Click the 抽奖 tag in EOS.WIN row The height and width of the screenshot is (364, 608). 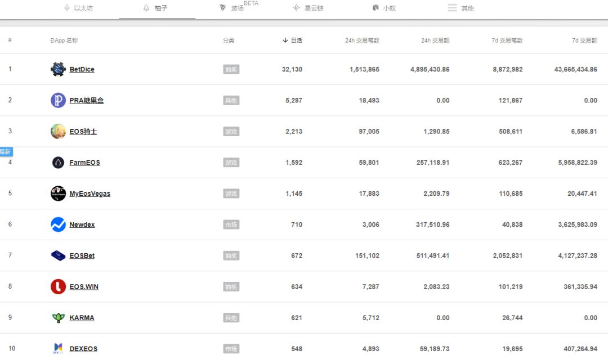coord(231,286)
